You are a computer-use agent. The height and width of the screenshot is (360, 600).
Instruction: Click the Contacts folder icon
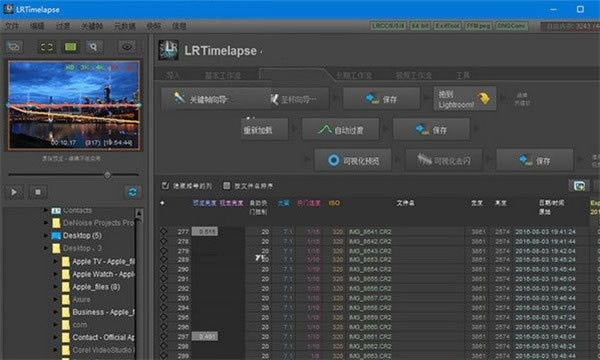(x=56, y=210)
